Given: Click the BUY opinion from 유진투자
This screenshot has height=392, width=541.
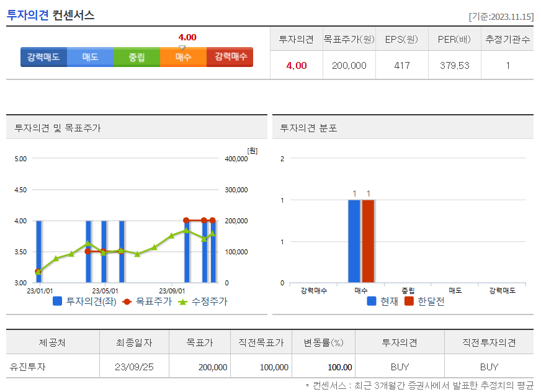Looking at the screenshot, I should (400, 367).
